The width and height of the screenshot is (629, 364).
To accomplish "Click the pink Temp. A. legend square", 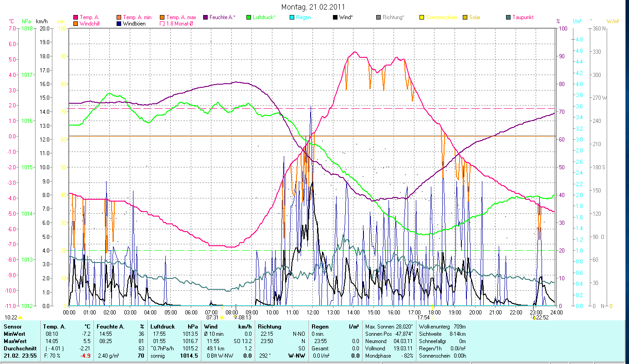I will tap(75, 17).
